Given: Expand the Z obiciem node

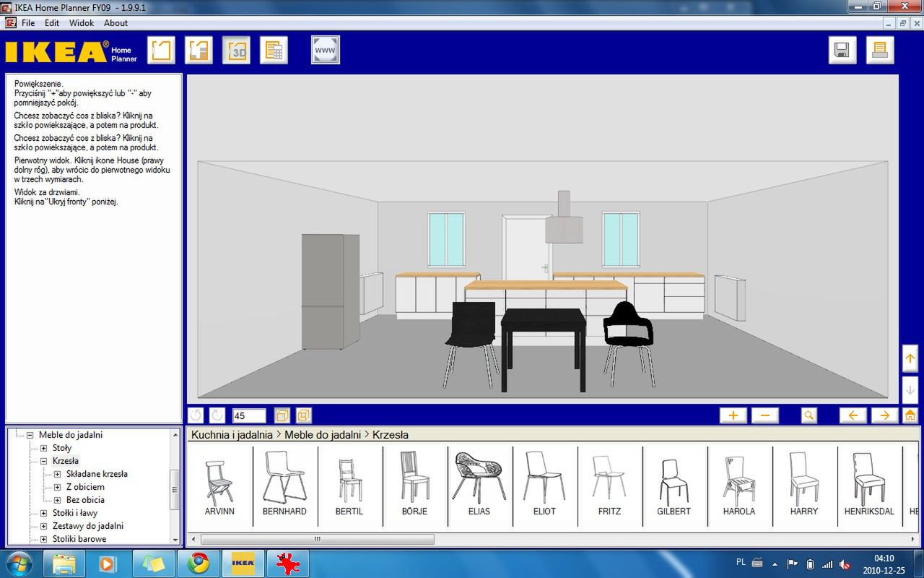Looking at the screenshot, I should tap(58, 488).
